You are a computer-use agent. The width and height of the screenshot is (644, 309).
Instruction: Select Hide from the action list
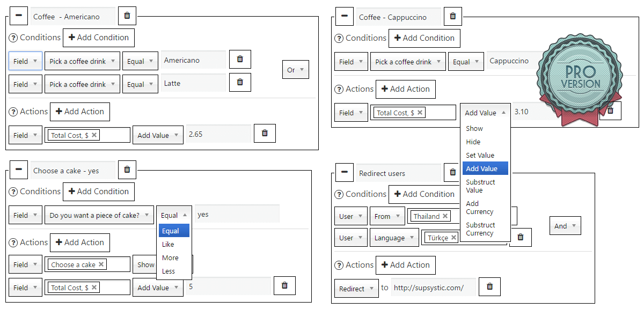pyautogui.click(x=473, y=142)
